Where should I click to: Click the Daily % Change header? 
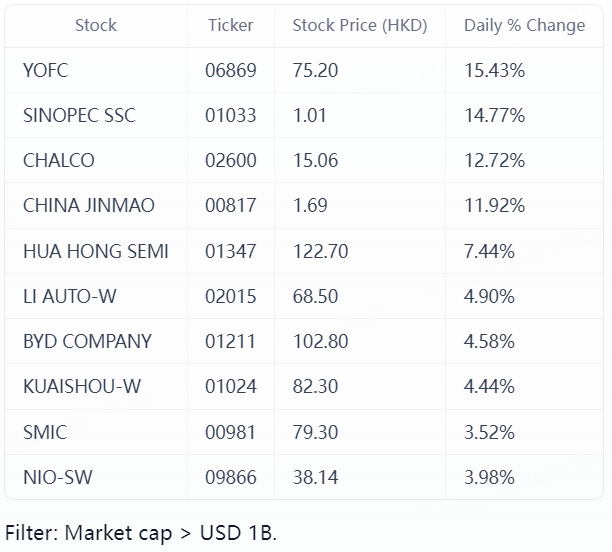tap(524, 25)
